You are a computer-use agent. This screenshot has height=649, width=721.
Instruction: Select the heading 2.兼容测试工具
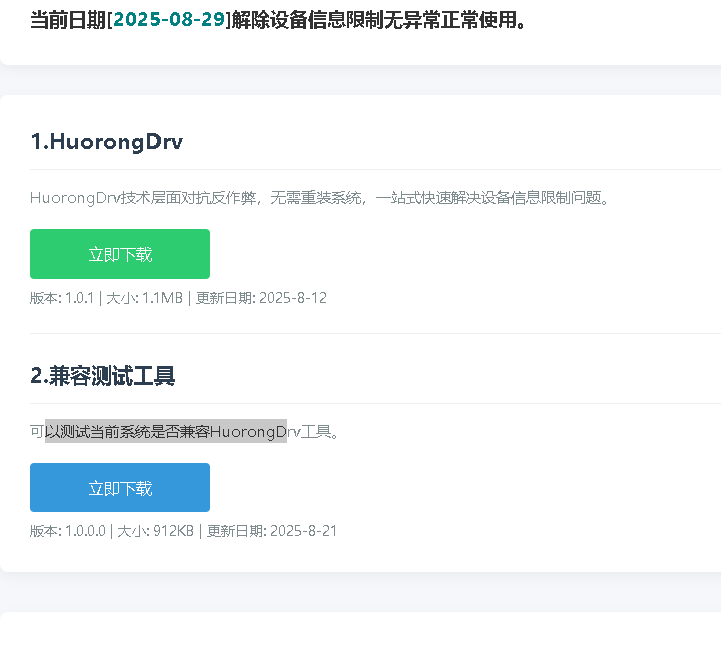click(103, 376)
